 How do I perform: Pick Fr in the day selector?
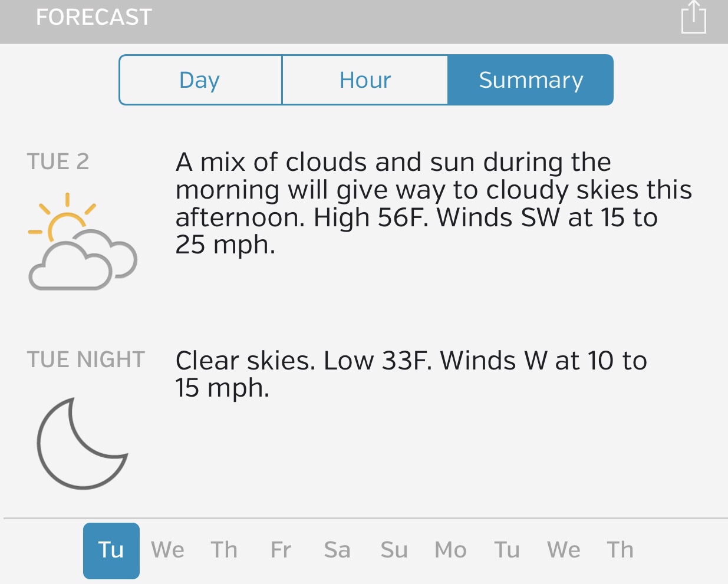281,550
